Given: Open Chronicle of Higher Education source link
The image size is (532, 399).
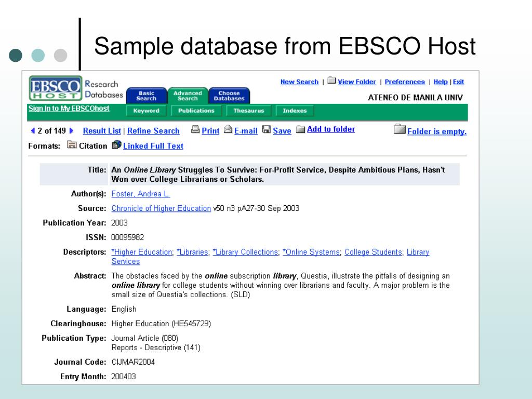Looking at the screenshot, I should point(161,208).
